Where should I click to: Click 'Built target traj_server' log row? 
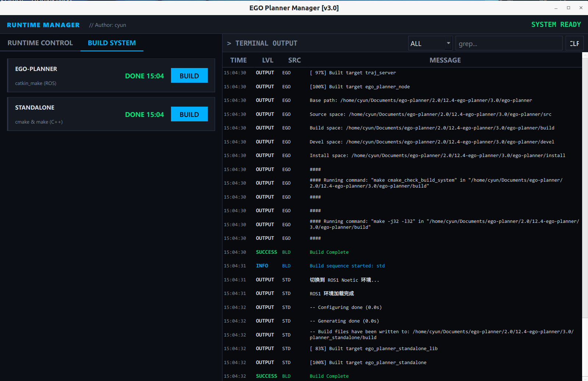(402, 73)
